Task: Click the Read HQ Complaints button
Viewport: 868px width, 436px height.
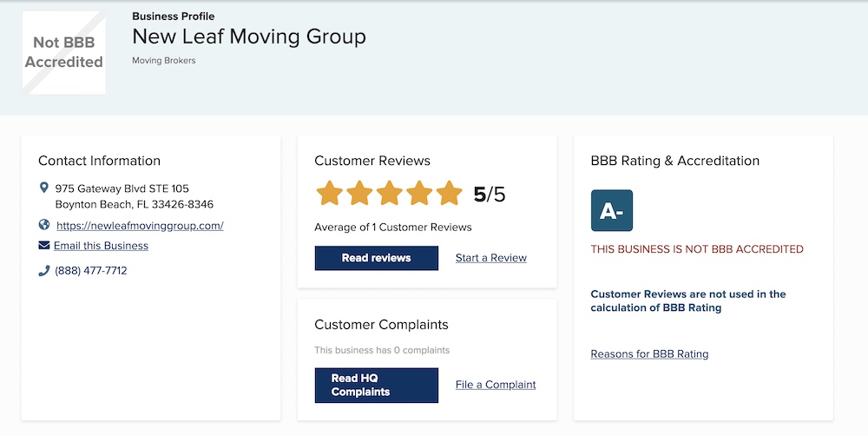Action: [x=377, y=385]
